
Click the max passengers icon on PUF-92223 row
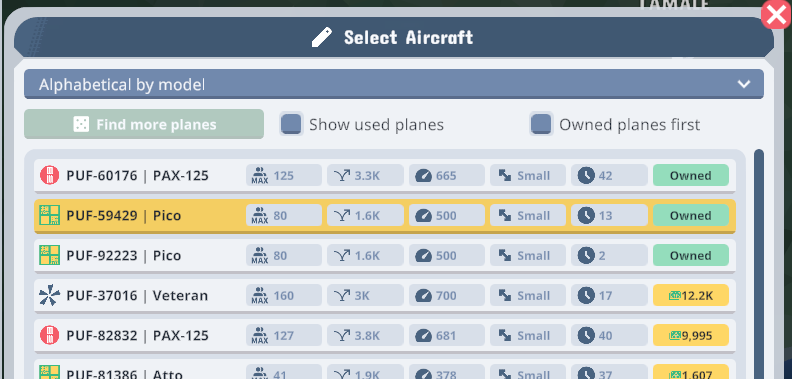click(x=260, y=256)
